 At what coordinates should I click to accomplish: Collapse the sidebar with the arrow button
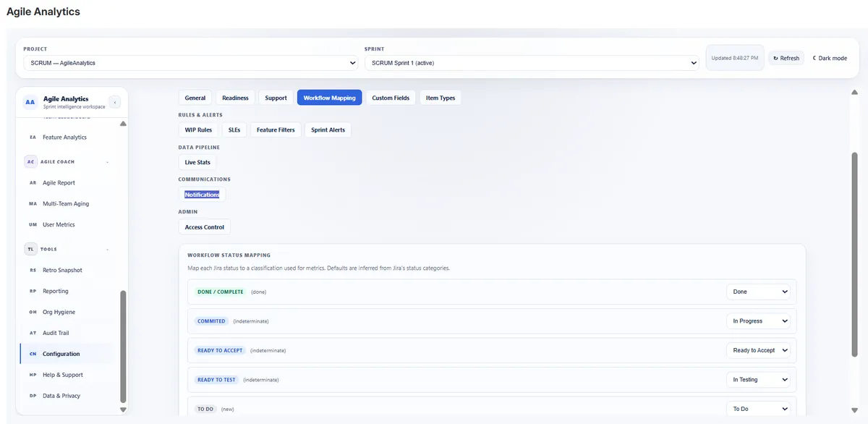114,102
